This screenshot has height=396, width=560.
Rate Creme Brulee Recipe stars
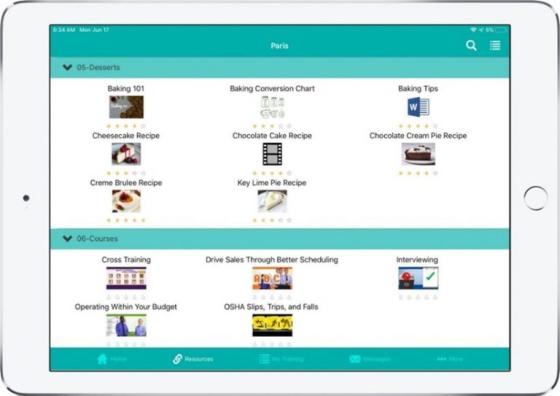click(126, 220)
